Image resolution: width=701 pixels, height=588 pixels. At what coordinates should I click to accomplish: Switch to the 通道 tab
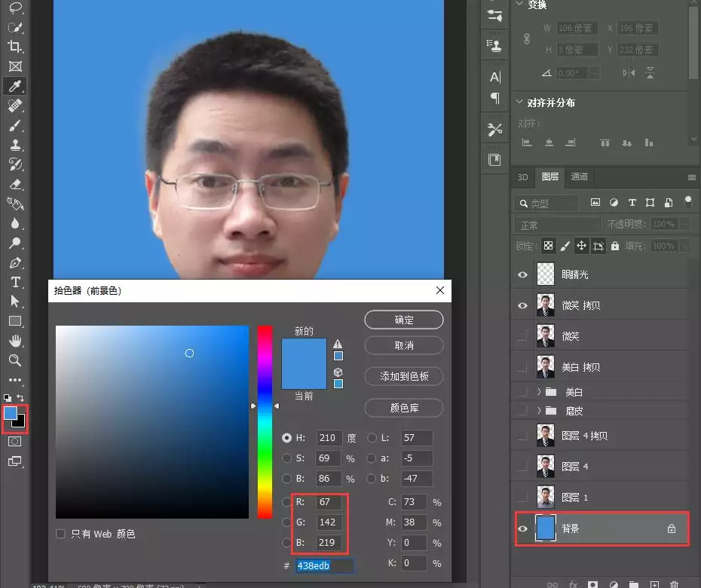point(580,176)
